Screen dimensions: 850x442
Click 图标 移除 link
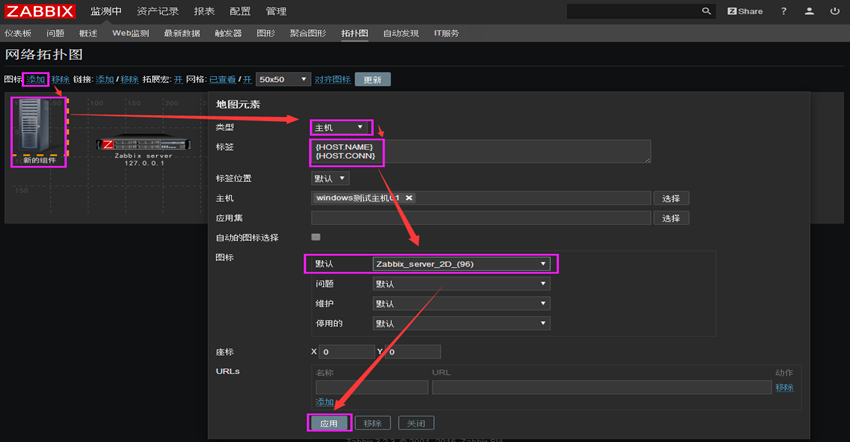pyautogui.click(x=60, y=79)
